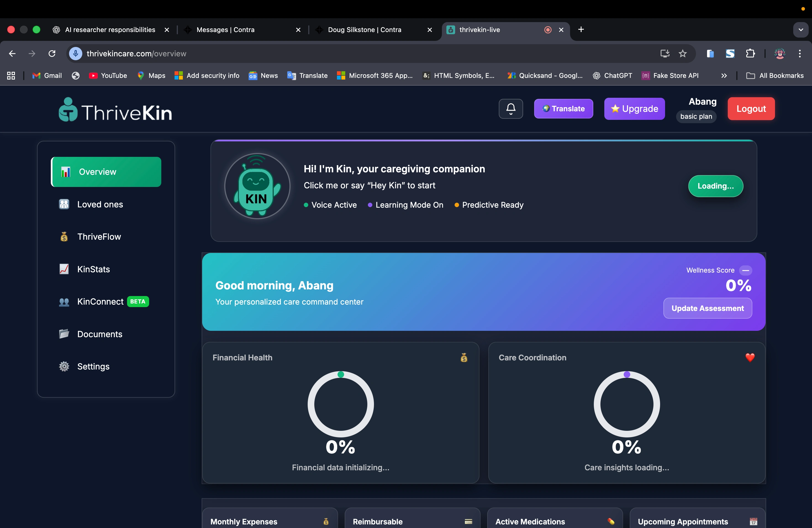Open the tab search dropdown arrow
Image resolution: width=812 pixels, height=528 pixels.
coord(800,30)
